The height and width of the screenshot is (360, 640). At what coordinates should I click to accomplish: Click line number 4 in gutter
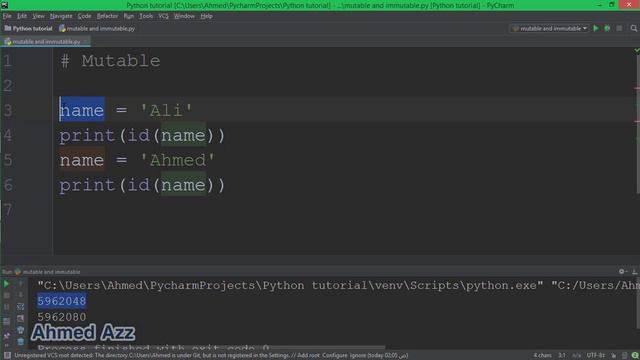pos(8,136)
